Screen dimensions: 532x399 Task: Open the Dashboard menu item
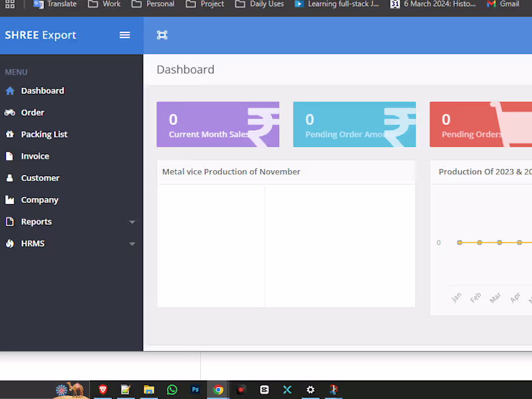[x=43, y=90]
